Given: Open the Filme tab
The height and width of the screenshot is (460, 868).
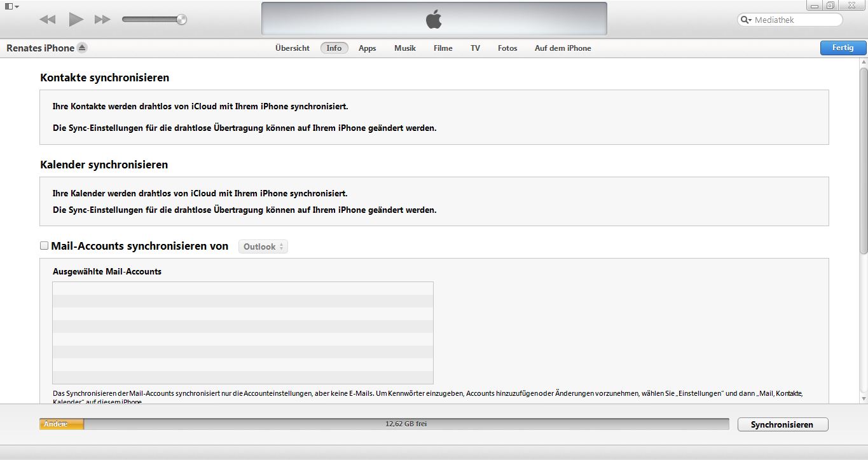Looking at the screenshot, I should point(443,48).
